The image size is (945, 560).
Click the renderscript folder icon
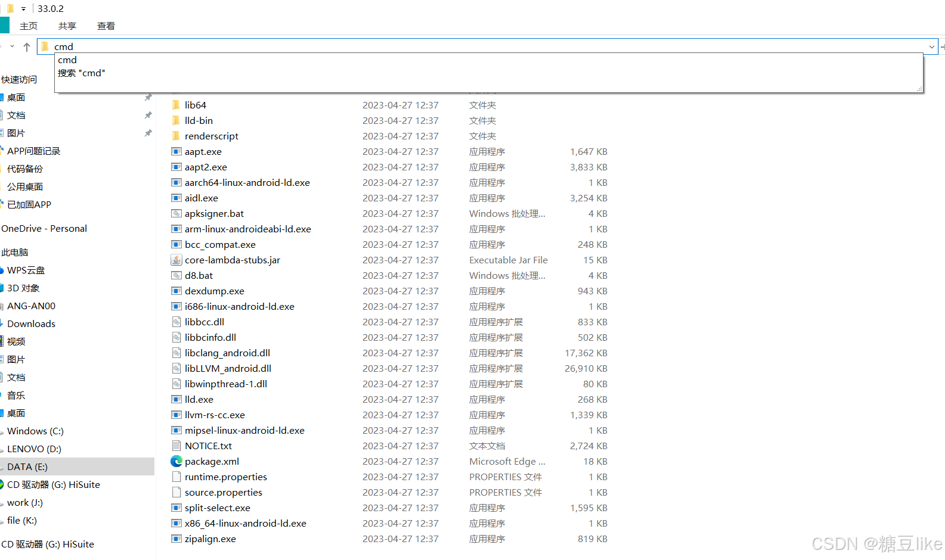click(x=176, y=136)
